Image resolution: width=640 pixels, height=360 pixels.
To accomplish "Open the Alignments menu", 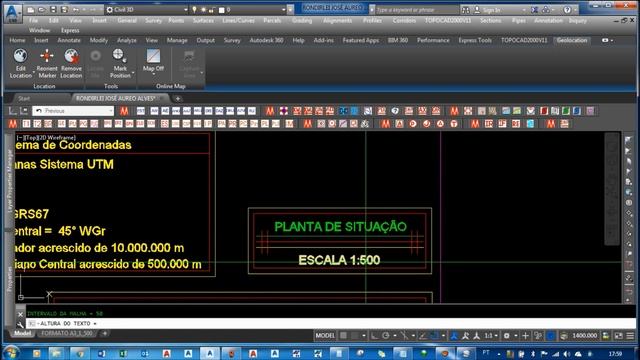I will [x=337, y=20].
